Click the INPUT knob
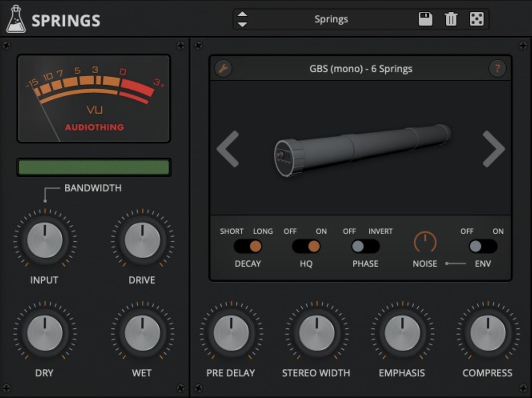 coord(45,240)
